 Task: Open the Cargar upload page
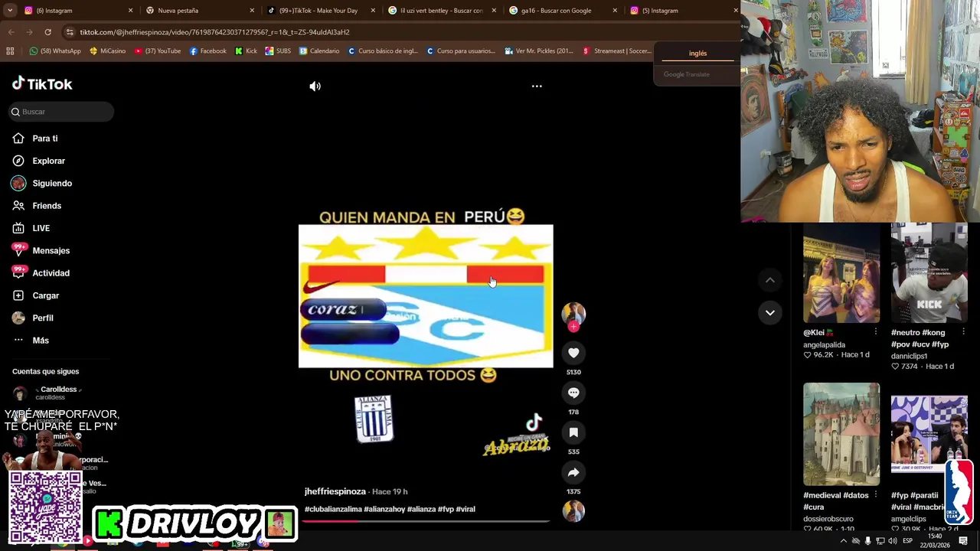click(x=45, y=295)
